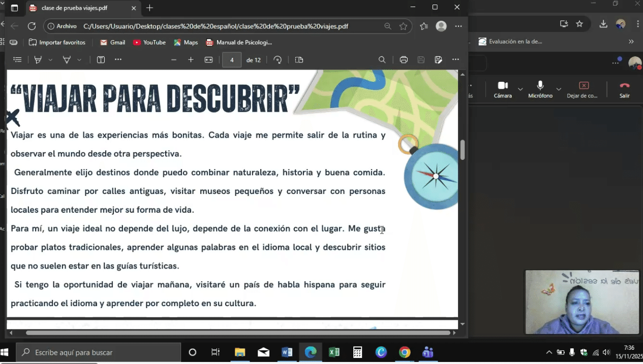643x364 pixels.
Task: Open the YouTube favorite link
Action: point(149,43)
